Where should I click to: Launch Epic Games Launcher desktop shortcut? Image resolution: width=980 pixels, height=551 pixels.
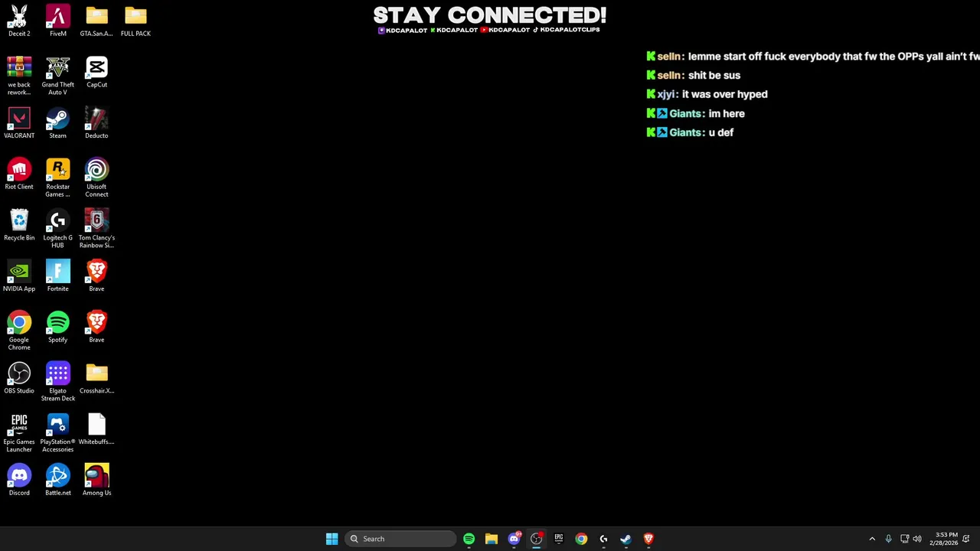point(19,432)
